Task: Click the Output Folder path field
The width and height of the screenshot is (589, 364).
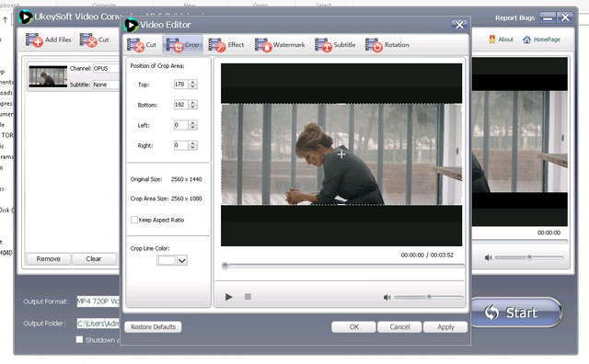Action: pyautogui.click(x=98, y=324)
